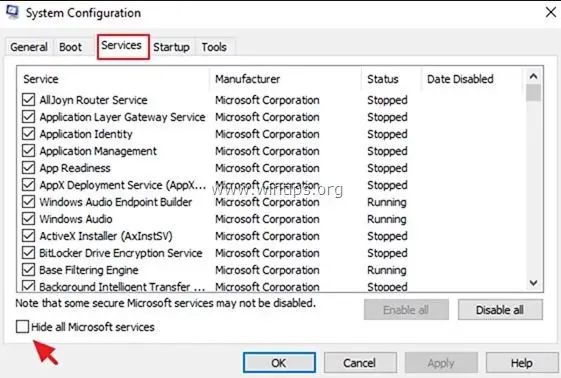Click the scroll down arrow in services list
This screenshot has width=561, height=378.
click(533, 283)
